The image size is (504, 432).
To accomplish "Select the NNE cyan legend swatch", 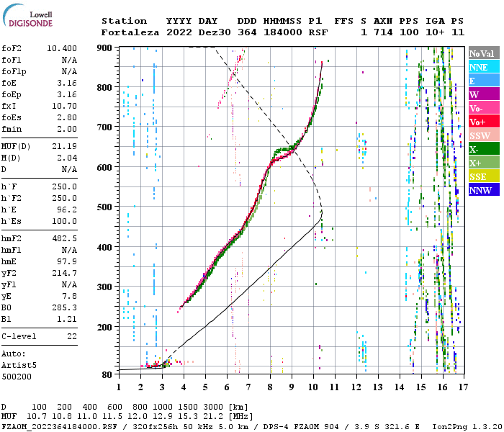I will (484, 67).
